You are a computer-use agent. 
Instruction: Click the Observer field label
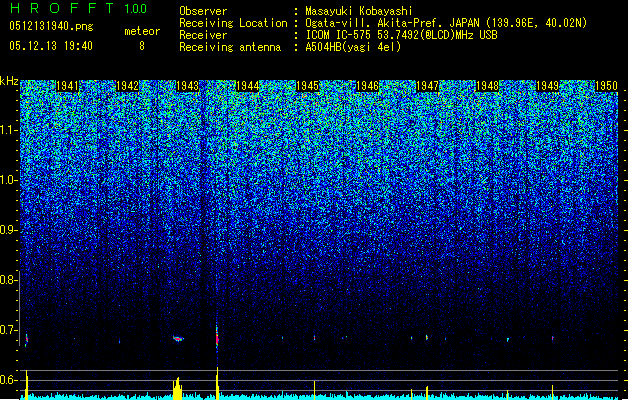click(x=203, y=11)
